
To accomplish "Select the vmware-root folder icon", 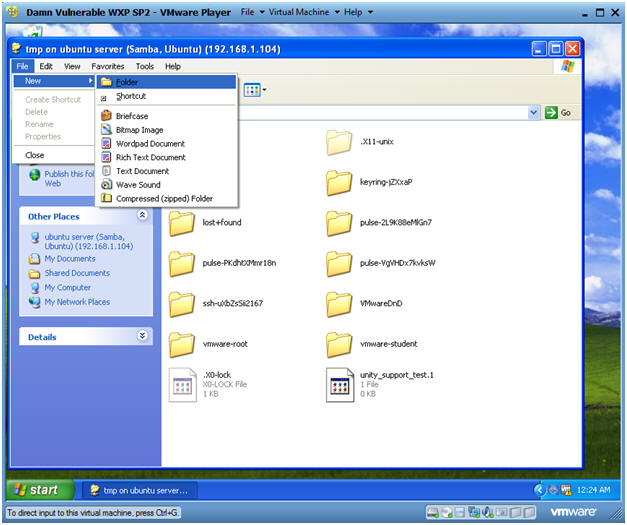I will [x=182, y=344].
